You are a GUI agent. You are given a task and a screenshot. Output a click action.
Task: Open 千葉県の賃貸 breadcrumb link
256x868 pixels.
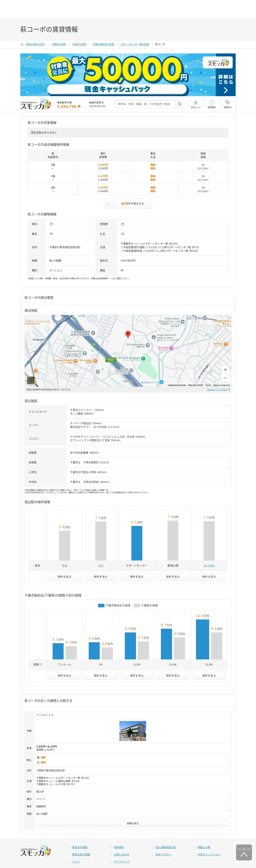(x=58, y=44)
